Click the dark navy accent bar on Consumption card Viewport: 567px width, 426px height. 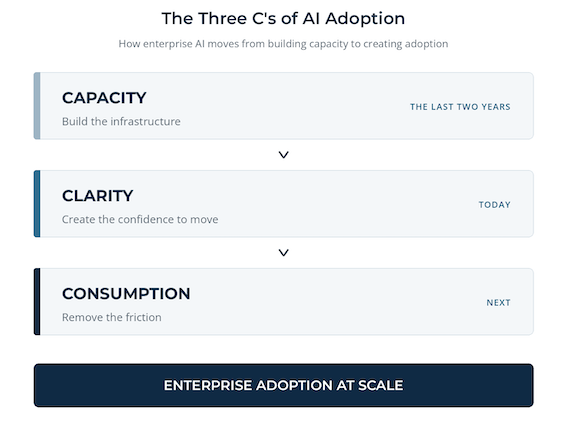tap(37, 302)
